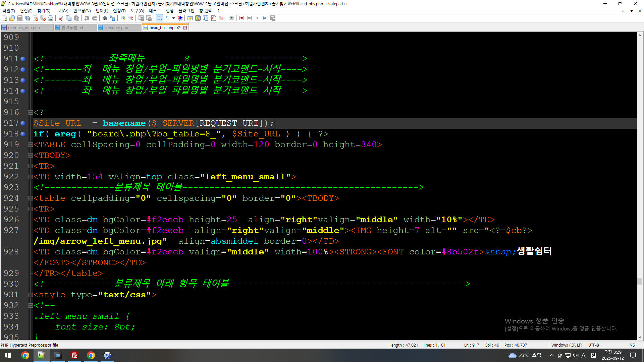
Task: Toggle Show all characters pilcrow icon
Action: 167,18
